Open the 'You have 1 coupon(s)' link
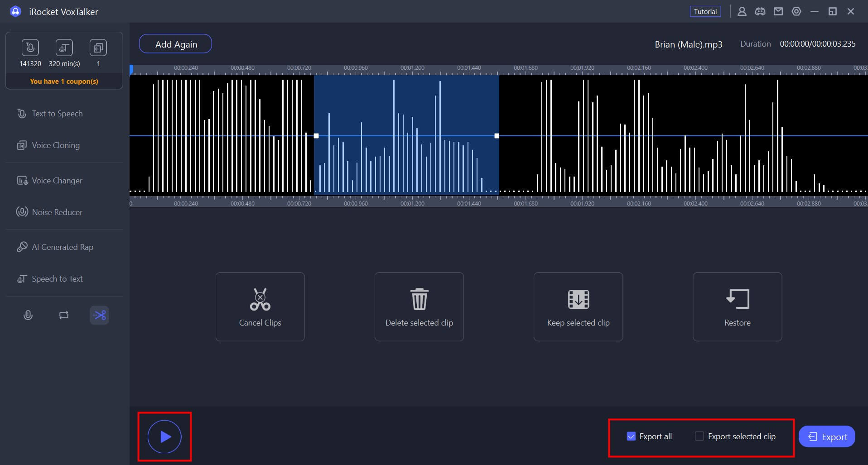Image resolution: width=868 pixels, height=465 pixels. click(64, 81)
